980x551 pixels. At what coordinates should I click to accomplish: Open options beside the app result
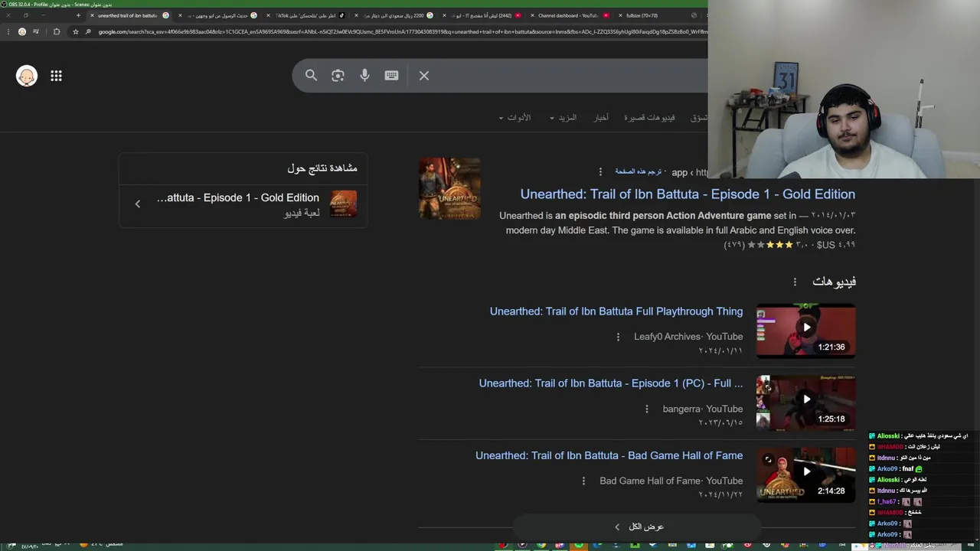[600, 172]
